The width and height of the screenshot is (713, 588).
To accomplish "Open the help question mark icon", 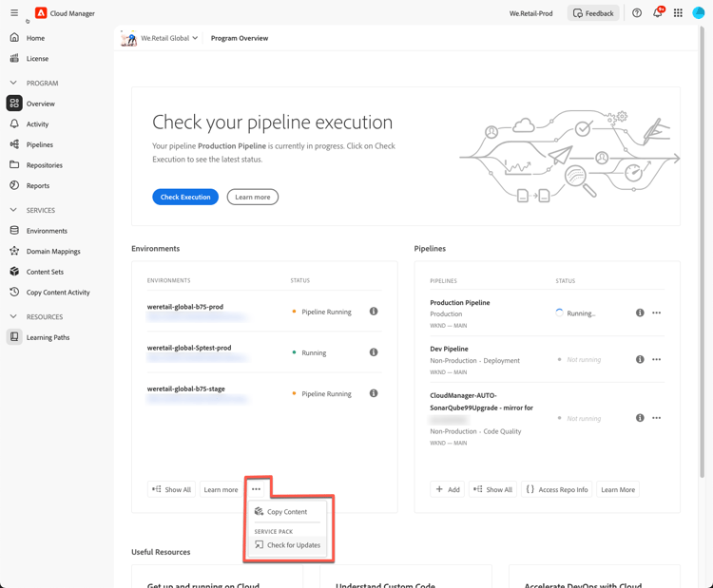I will pos(637,13).
